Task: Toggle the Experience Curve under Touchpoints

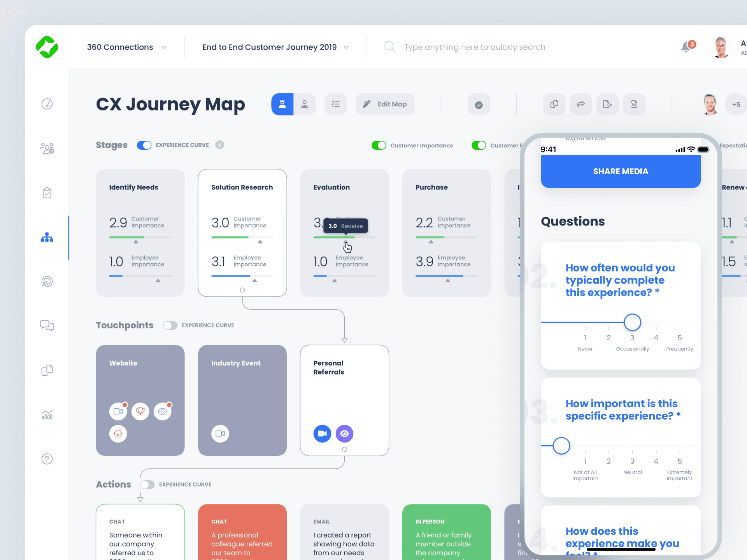Action: click(169, 325)
